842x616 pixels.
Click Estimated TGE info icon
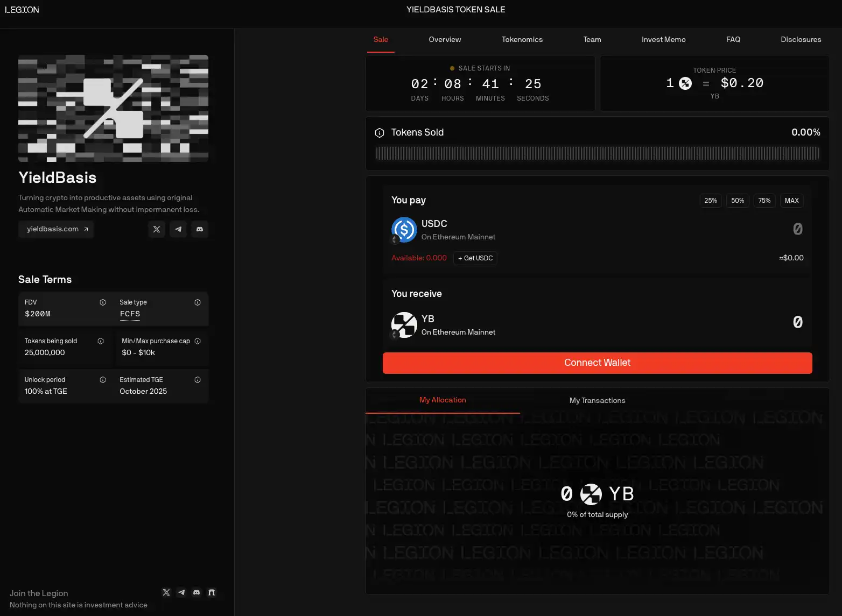point(198,380)
